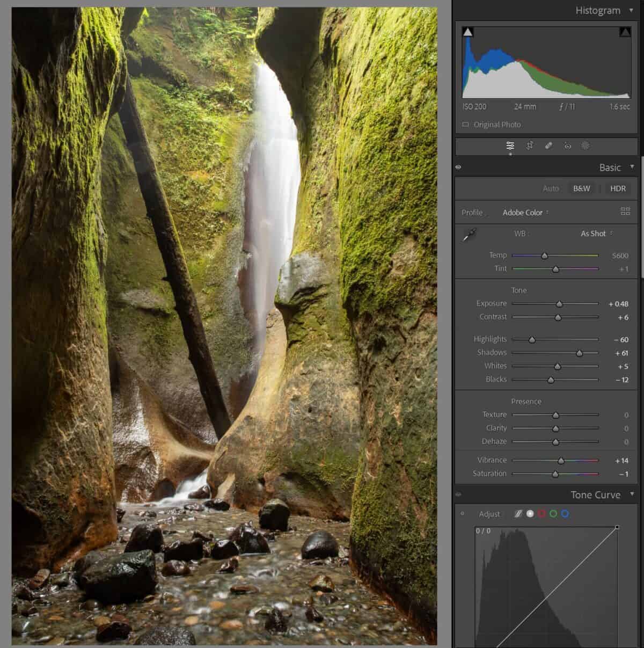Click the Vibrance slider handle
This screenshot has width=644, height=648.
[560, 460]
